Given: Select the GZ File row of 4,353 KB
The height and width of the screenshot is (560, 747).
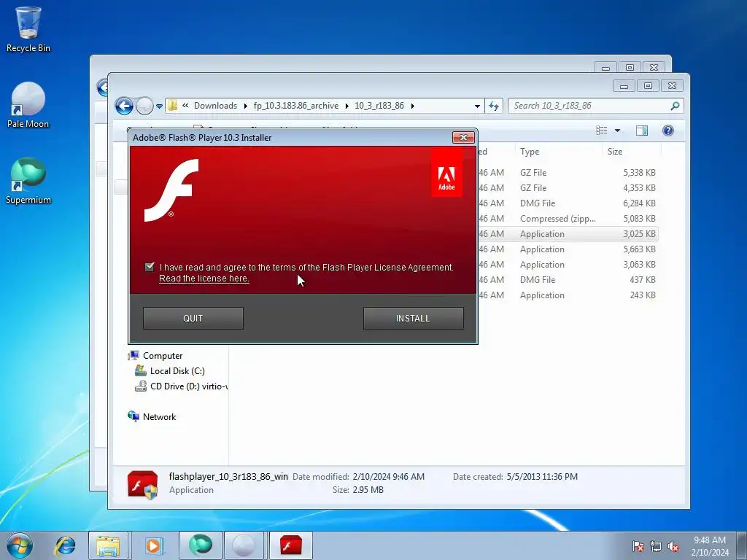Looking at the screenshot, I should pos(567,188).
